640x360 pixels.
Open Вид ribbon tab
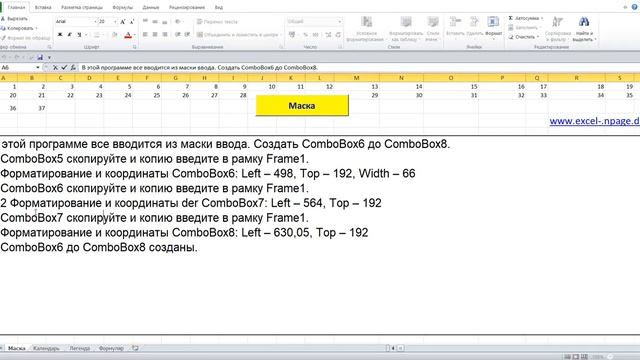click(219, 7)
